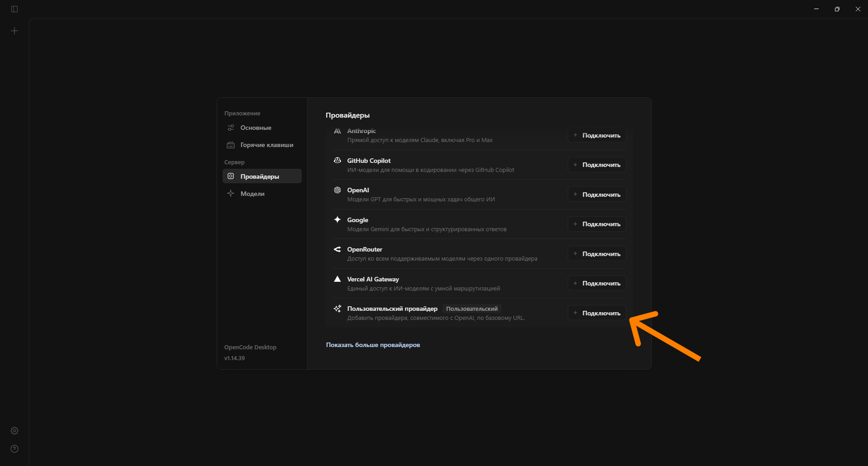Click Показать больше провайдеров link
Screen dimensions: 868x466
tap(373, 345)
